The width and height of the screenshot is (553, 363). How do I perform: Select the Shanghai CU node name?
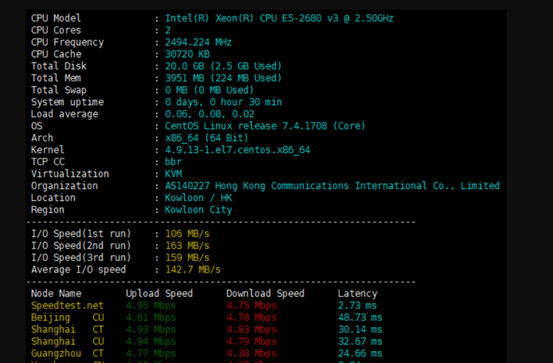(x=67, y=341)
